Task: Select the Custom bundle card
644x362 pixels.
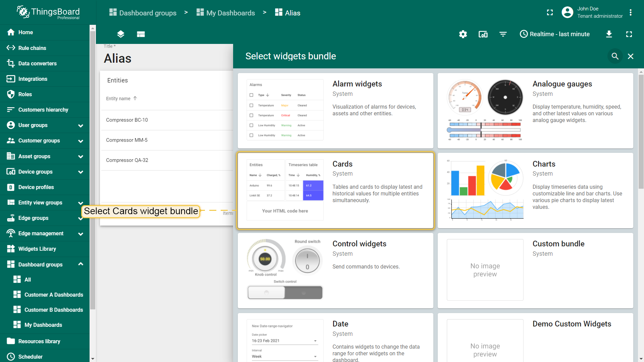Action: 535,270
